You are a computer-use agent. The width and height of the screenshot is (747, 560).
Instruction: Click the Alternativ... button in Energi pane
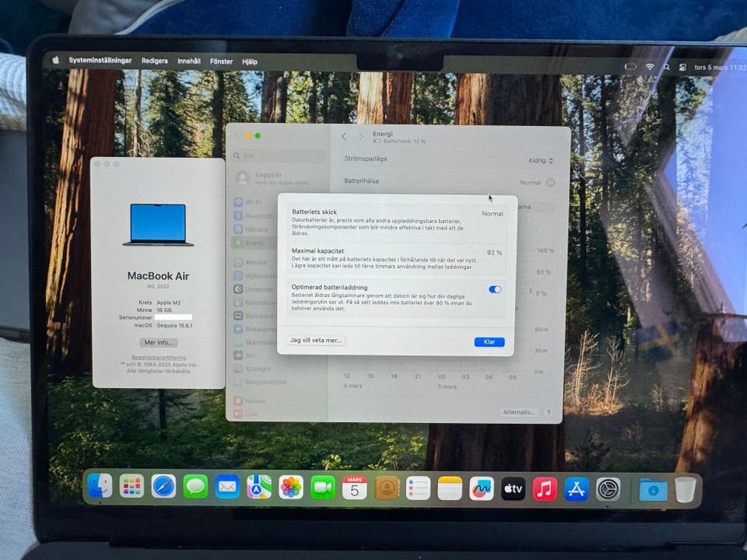pos(519,412)
